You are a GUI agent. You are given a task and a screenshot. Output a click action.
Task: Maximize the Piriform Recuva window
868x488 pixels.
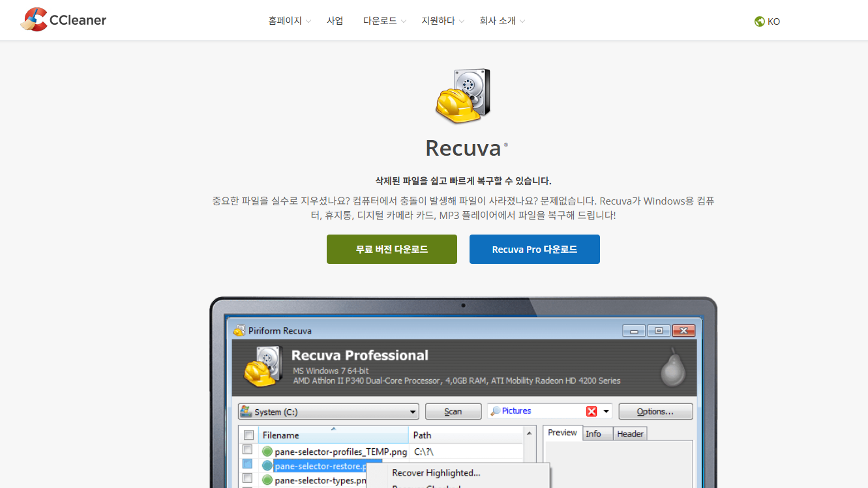pyautogui.click(x=659, y=330)
